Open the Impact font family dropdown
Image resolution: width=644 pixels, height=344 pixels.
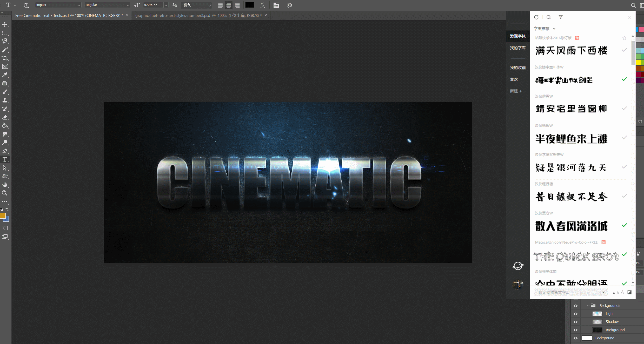79,5
